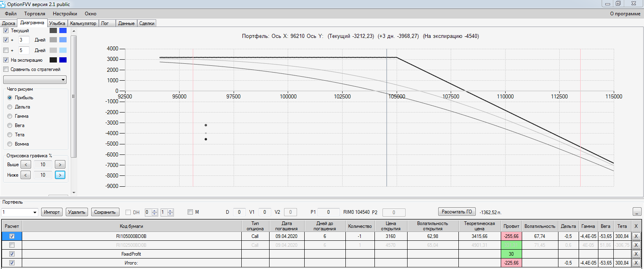Click the OptionFVV app icon in title bar
This screenshot has width=644, height=269.
(x=3, y=4)
